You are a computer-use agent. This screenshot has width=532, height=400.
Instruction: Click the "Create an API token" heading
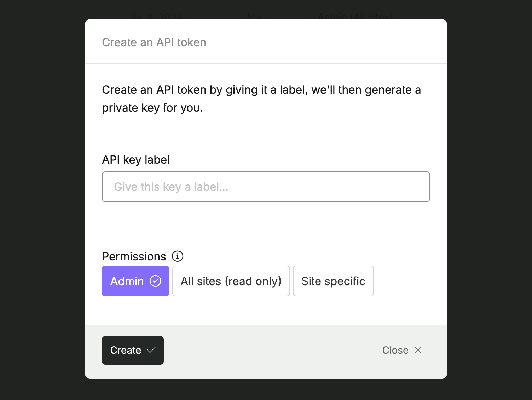pyautogui.click(x=154, y=42)
